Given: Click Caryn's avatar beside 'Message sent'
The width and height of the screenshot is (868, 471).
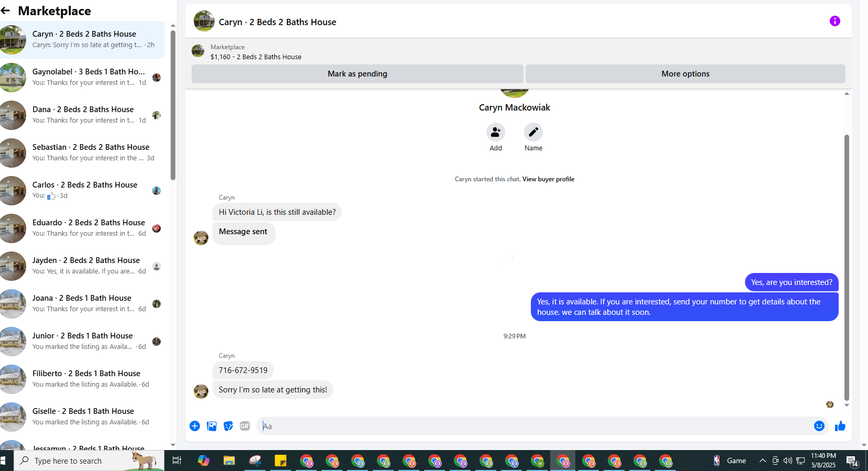Looking at the screenshot, I should pos(201,238).
